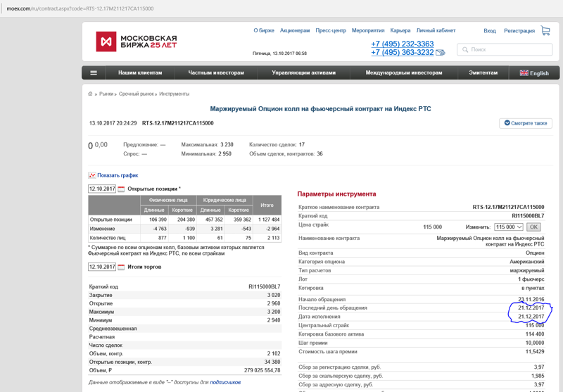Select Управляющим активами in navigation bar
The height and width of the screenshot is (392, 563).
coord(304,72)
